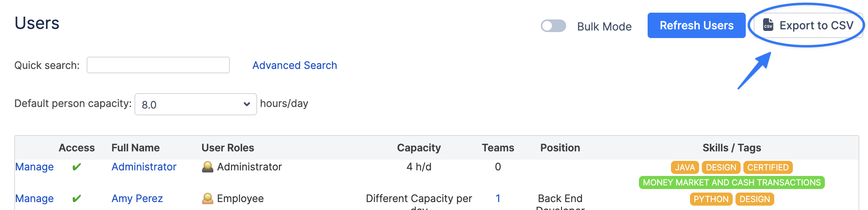Open Administrator's full name profile link
This screenshot has height=210, width=868.
point(144,167)
